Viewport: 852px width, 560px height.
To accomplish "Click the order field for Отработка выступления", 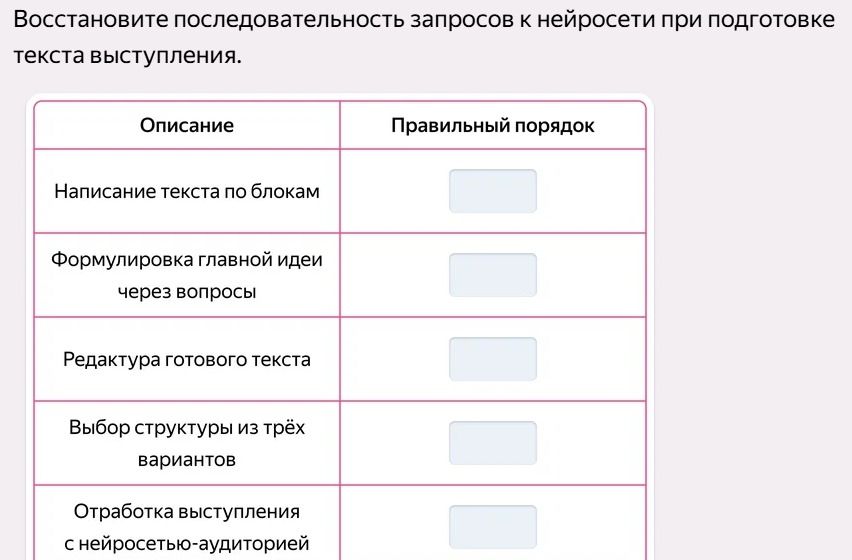I will pyautogui.click(x=493, y=527).
